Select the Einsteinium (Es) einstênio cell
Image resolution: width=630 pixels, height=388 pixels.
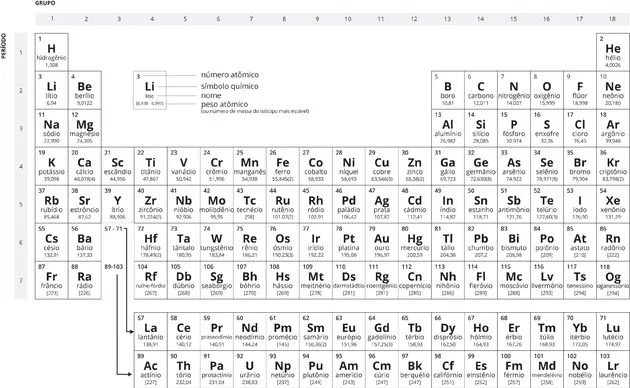[x=481, y=370]
